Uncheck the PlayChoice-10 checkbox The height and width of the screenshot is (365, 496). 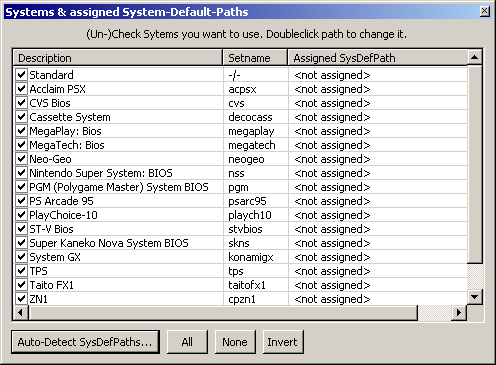[21, 215]
